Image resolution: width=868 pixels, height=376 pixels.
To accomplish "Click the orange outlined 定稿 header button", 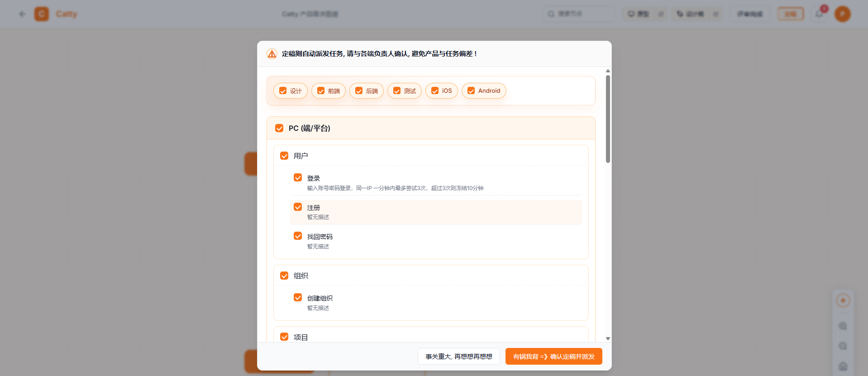I will (790, 14).
